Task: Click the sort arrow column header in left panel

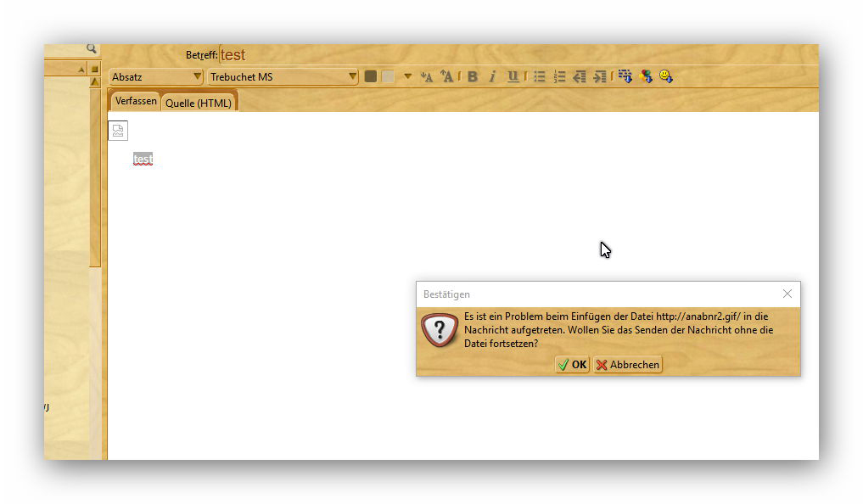Action: (x=81, y=70)
